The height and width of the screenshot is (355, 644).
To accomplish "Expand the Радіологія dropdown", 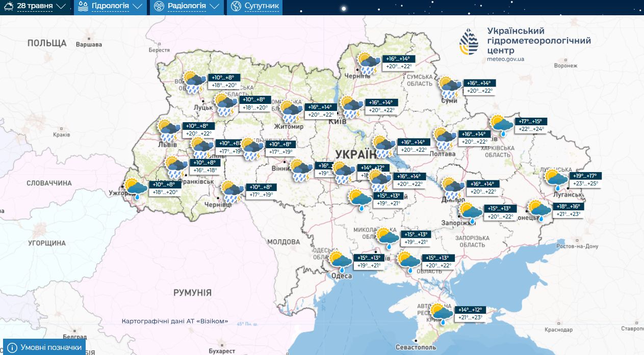I will pos(187,7).
